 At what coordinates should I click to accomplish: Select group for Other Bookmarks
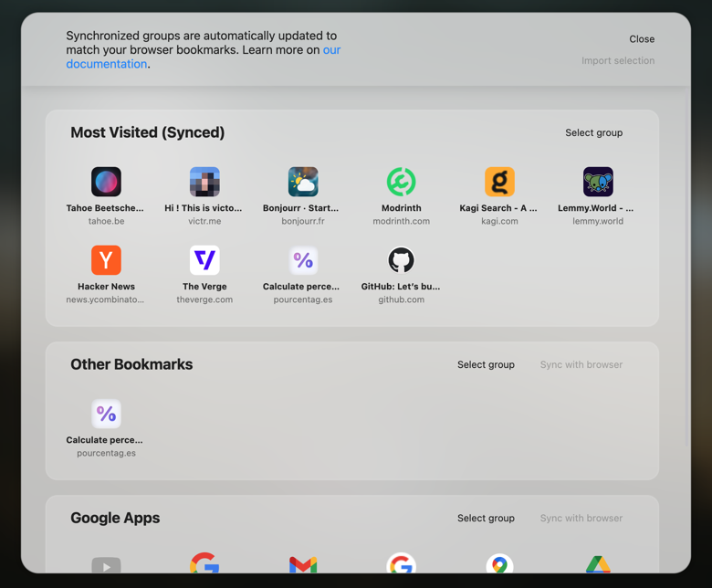click(486, 364)
